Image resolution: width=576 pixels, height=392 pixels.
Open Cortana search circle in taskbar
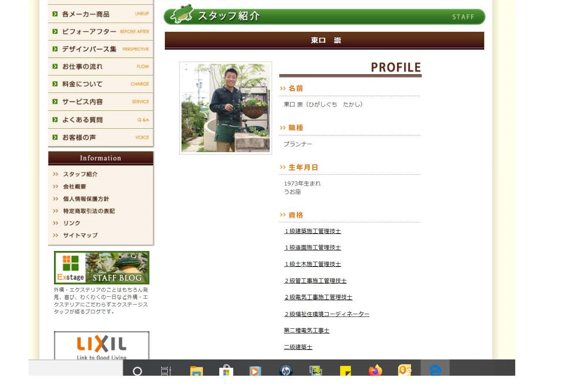coord(137,371)
